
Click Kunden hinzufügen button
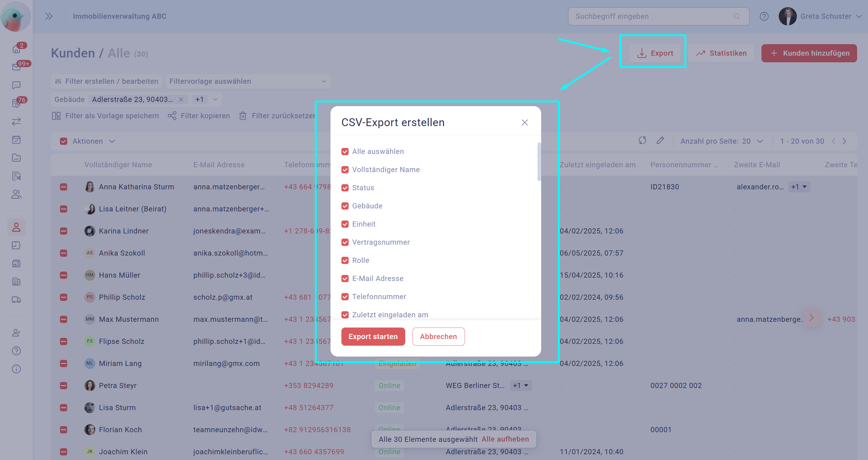[809, 53]
